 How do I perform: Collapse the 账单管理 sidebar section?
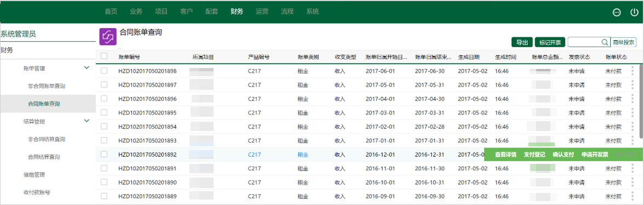click(x=87, y=68)
